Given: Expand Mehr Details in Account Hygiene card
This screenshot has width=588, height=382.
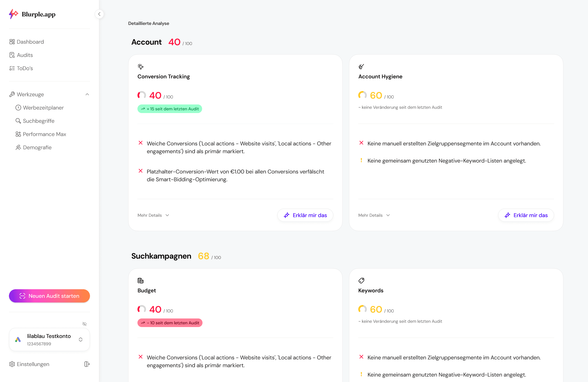Looking at the screenshot, I should coord(374,215).
